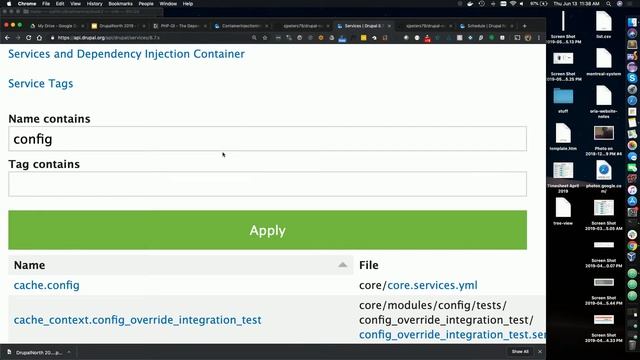Select the template.htm desktop file

pos(563,137)
